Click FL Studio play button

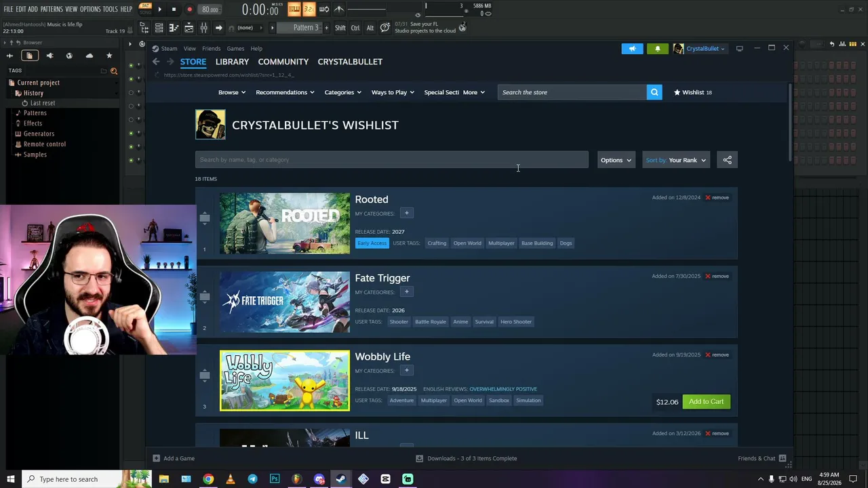[x=160, y=9]
